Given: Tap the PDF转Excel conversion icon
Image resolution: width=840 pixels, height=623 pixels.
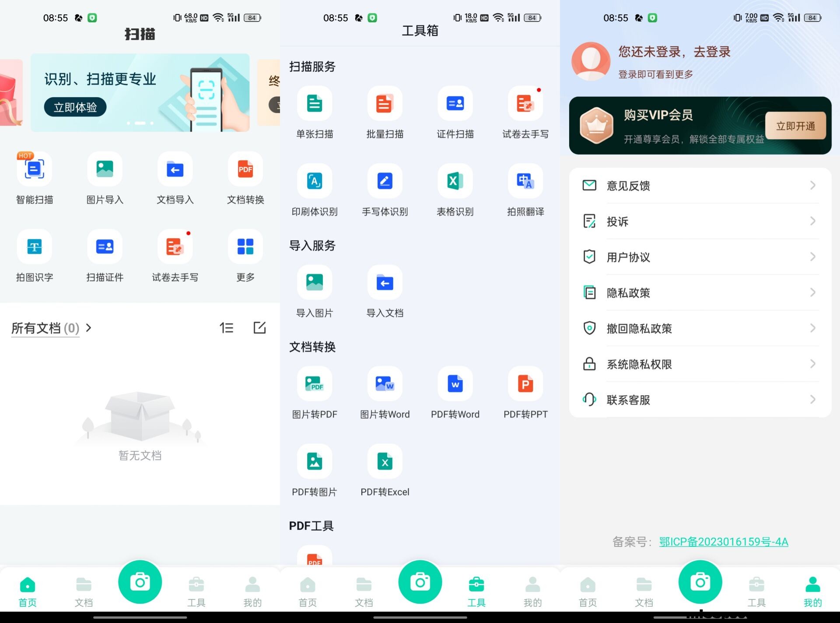Looking at the screenshot, I should (x=385, y=461).
